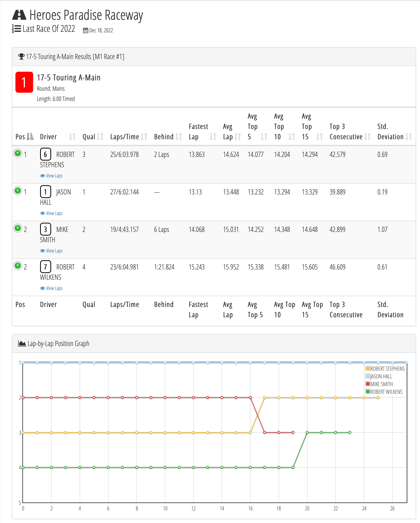420x523 pixels.
Task: Expand Robert Stephens row with green plus
Action: point(18,153)
